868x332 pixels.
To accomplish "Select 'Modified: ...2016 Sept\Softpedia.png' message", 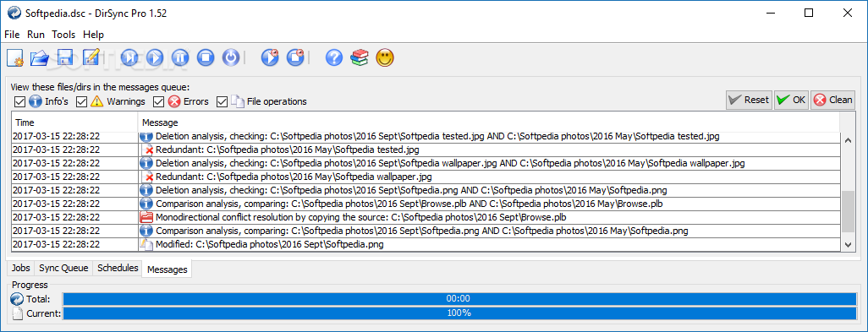I will click(489, 244).
